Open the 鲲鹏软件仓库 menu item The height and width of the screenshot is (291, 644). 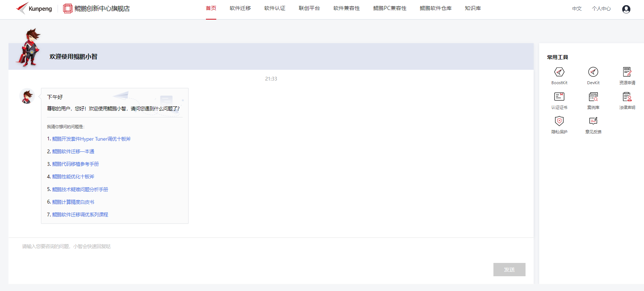(435, 8)
